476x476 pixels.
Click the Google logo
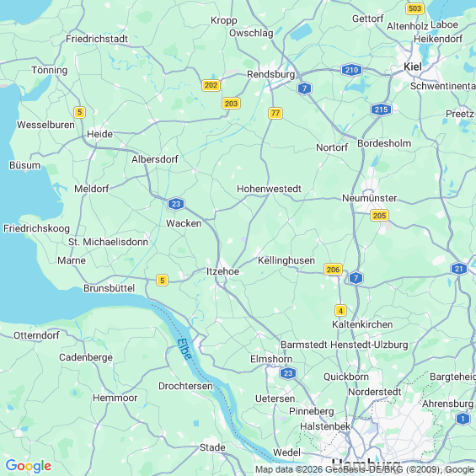point(29,466)
